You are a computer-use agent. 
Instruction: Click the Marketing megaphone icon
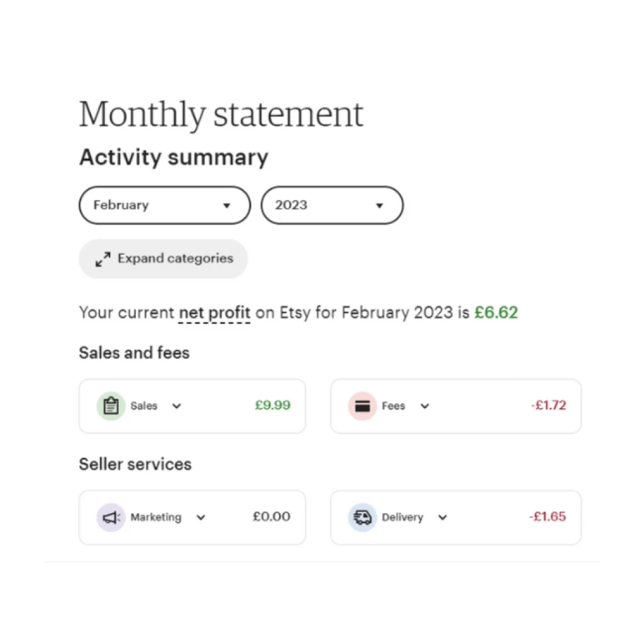click(x=111, y=517)
